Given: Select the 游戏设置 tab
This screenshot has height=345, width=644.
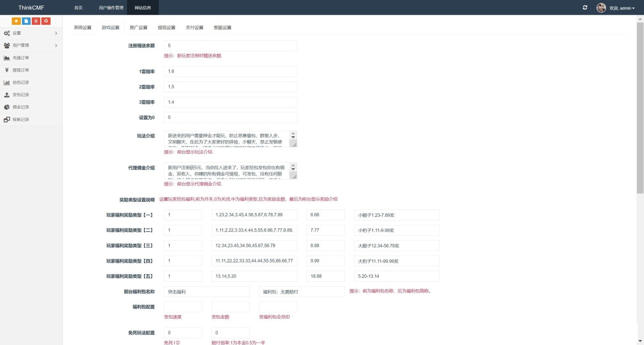Looking at the screenshot, I should pyautogui.click(x=111, y=28).
